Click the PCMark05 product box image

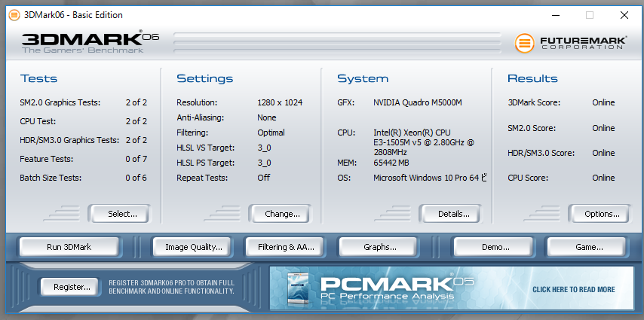pos(299,289)
